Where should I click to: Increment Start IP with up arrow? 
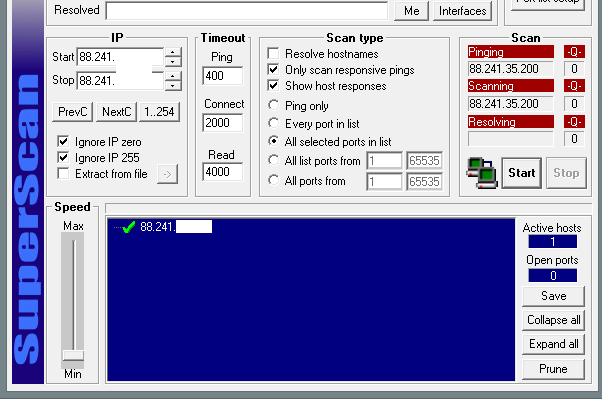coord(173,53)
